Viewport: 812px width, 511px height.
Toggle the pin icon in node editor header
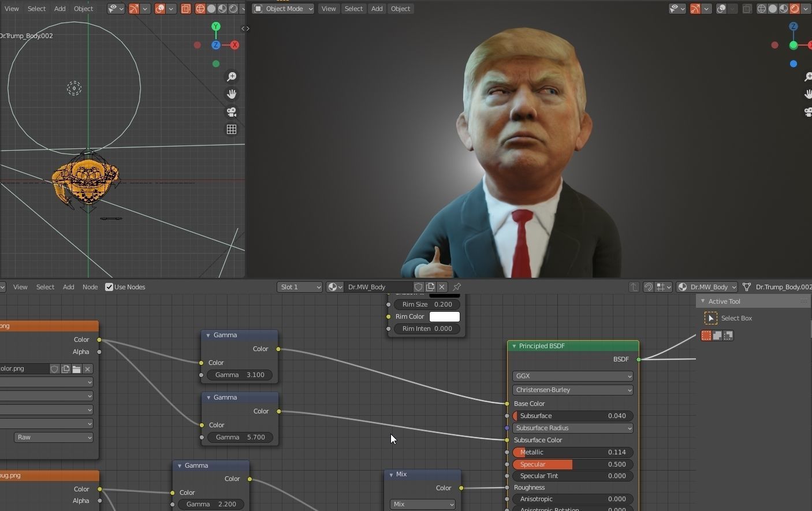point(457,287)
